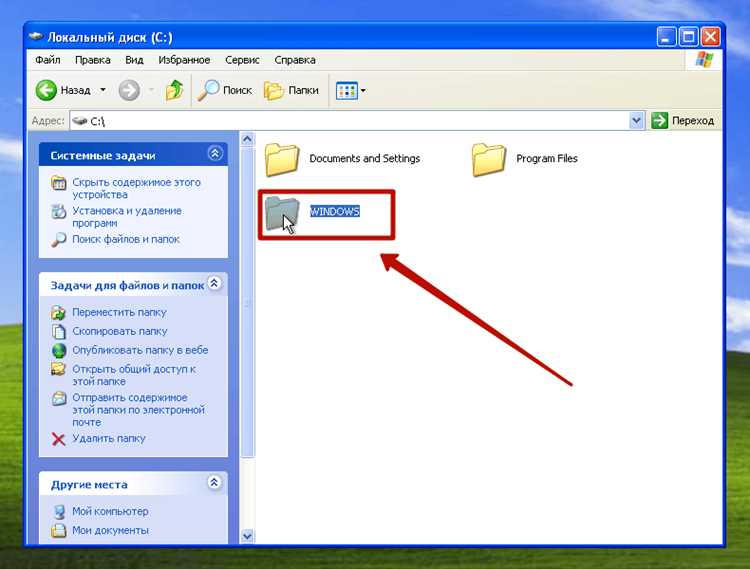Click Скрыть содержимое этого устройства link
Viewport: 750px width, 569px height.
point(136,188)
